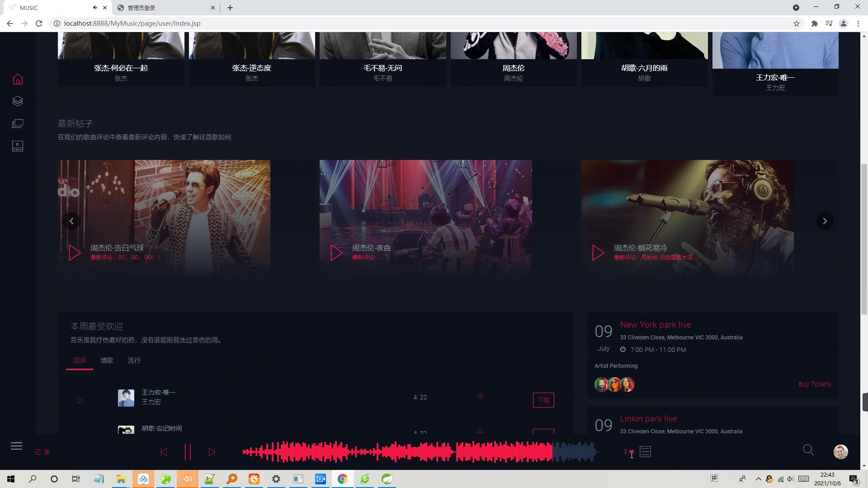Image resolution: width=868 pixels, height=488 pixels.
Task: Open the playlist video icon in the sidebar
Action: coord(18,146)
